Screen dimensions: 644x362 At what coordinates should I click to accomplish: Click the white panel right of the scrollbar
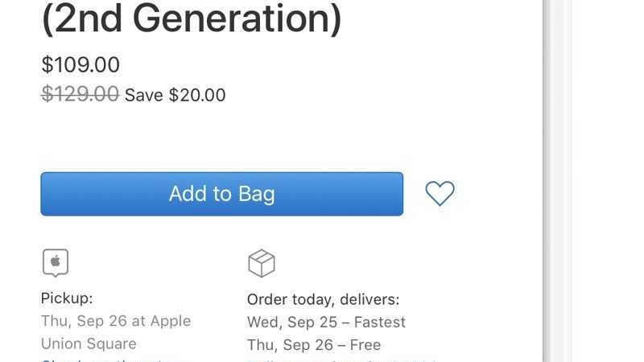pos(608,181)
